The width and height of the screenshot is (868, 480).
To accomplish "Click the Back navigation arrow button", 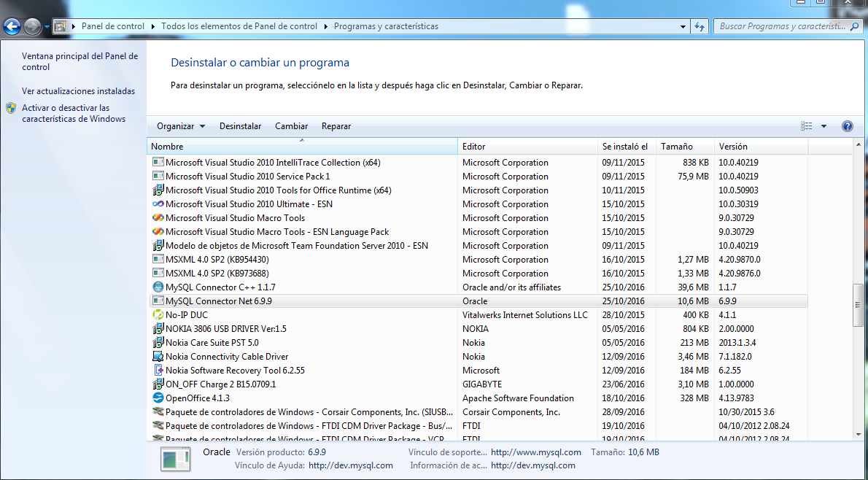I will 12,26.
